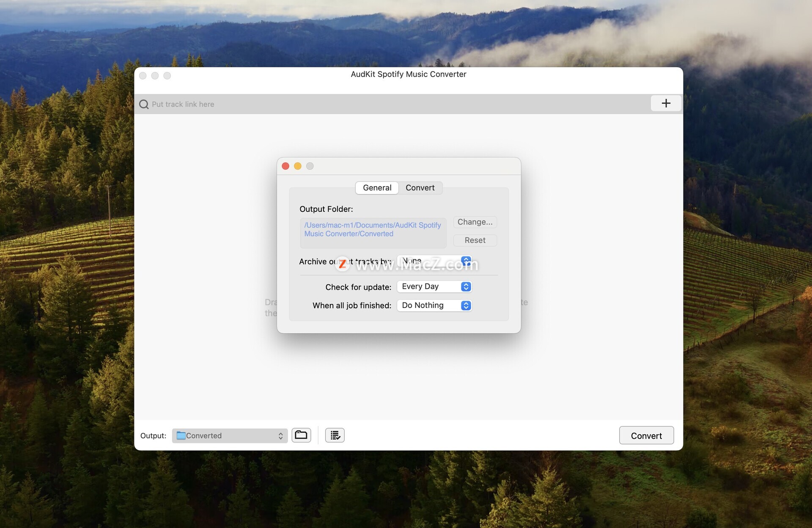Click the Output Folder: label
This screenshot has width=812, height=528.
pyautogui.click(x=326, y=209)
